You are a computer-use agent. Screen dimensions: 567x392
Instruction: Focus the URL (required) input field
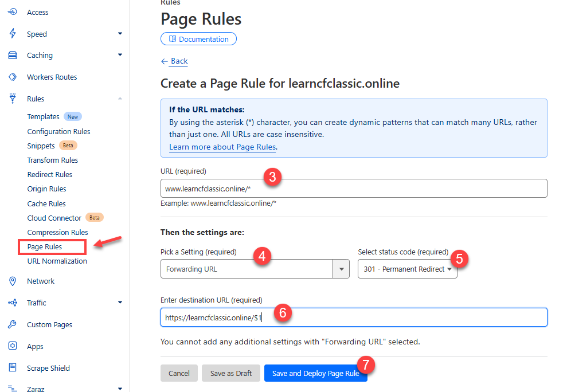[354, 189]
